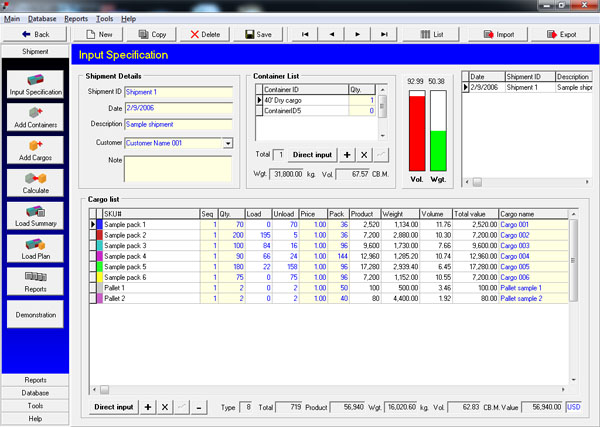The image size is (600, 427).
Task: Go to the previous record
Action: pyautogui.click(x=331, y=34)
